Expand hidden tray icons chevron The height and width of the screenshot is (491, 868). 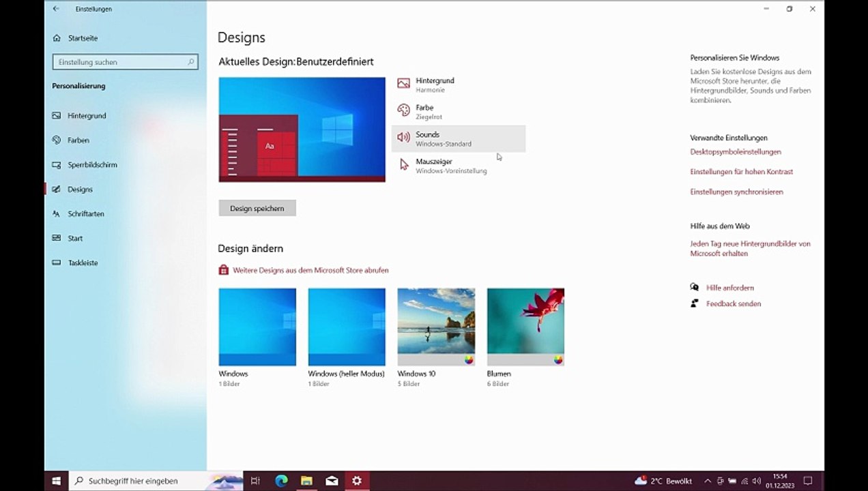coord(708,481)
